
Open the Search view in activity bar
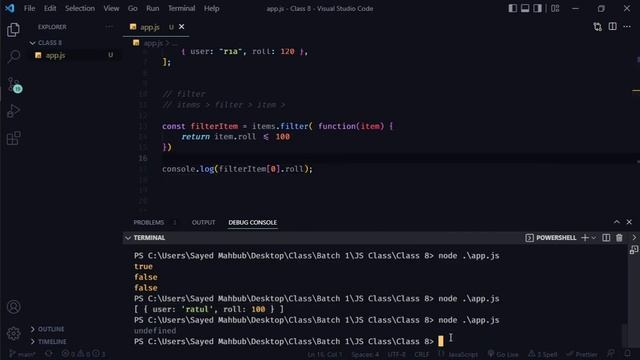tap(13, 56)
